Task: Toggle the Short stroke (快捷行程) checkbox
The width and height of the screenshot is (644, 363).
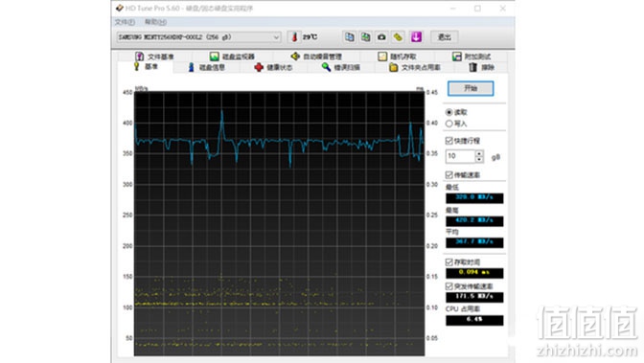Action: [x=448, y=141]
